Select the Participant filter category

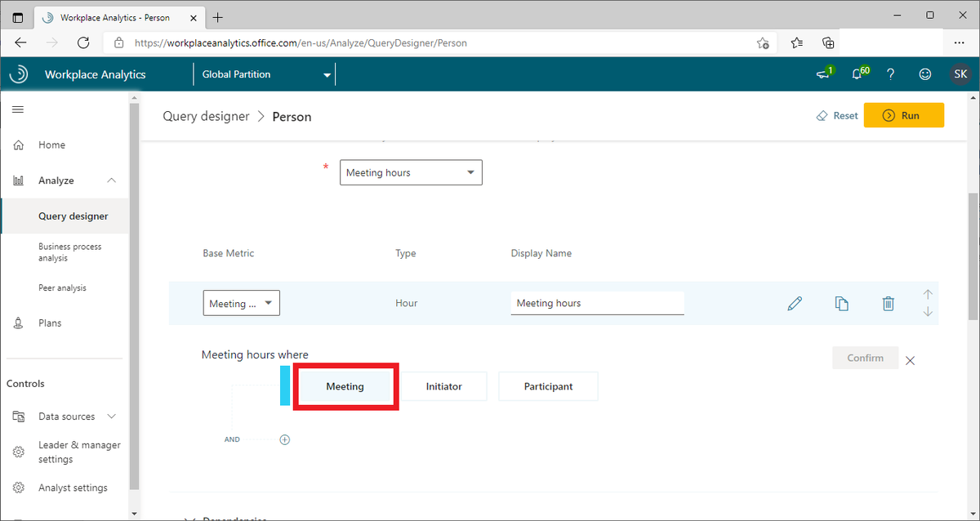point(549,386)
